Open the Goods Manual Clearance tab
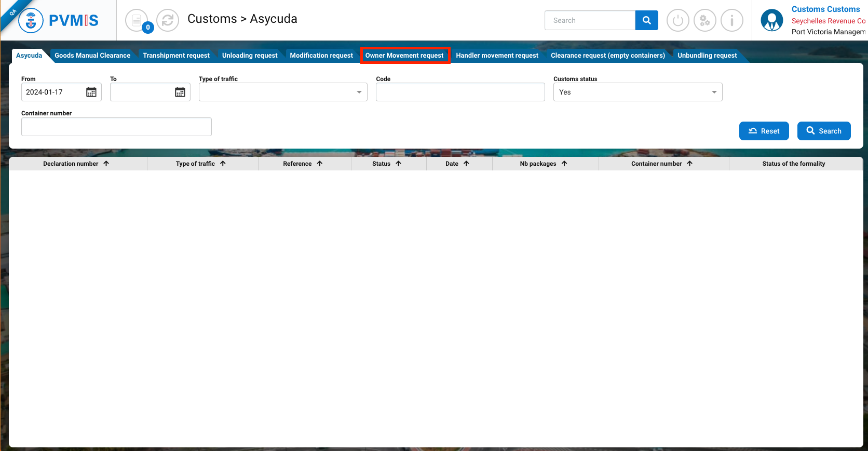This screenshot has width=868, height=451. tap(92, 56)
